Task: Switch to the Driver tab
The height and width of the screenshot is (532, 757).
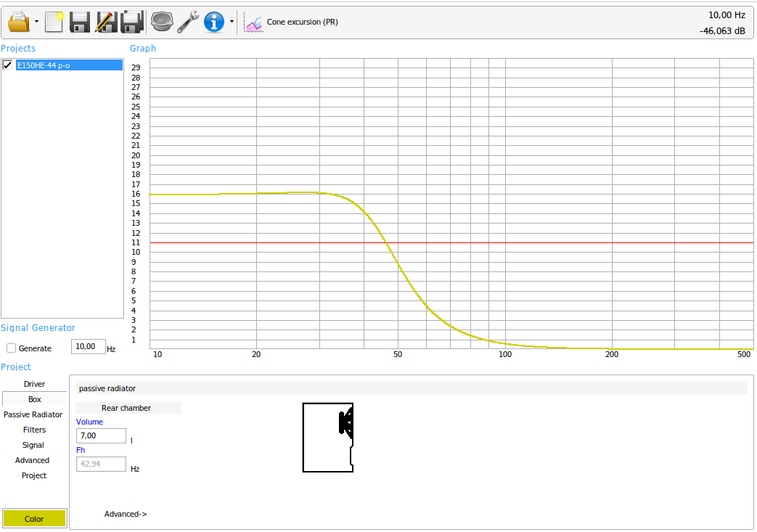Action: 34,384
